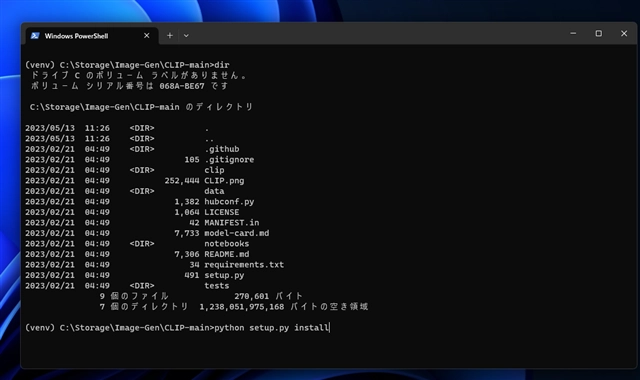Click 'ドライブ C のボリューム' message line
Screen dimensions: 640x380
tap(139, 76)
